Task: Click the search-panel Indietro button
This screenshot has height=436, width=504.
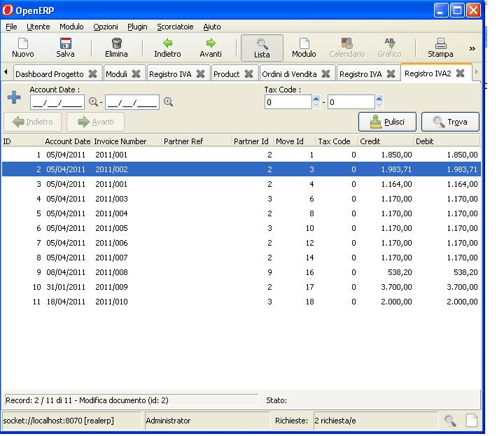Action: point(32,122)
